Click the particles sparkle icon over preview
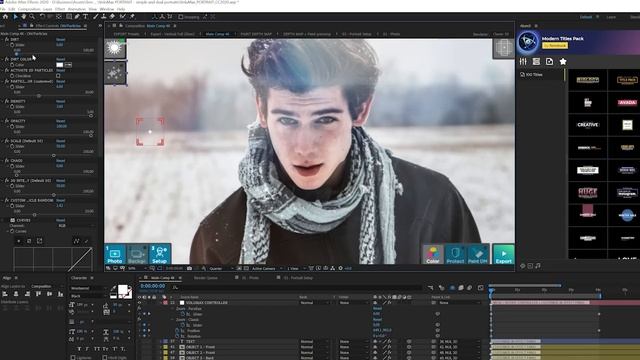This screenshot has height=360, width=640. 115,73
